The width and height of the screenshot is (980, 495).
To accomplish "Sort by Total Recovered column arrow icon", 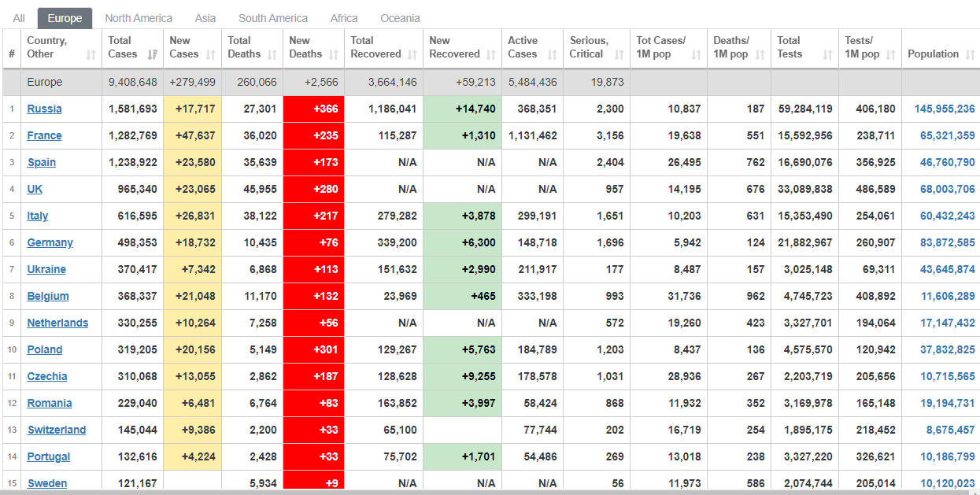I will tap(412, 54).
